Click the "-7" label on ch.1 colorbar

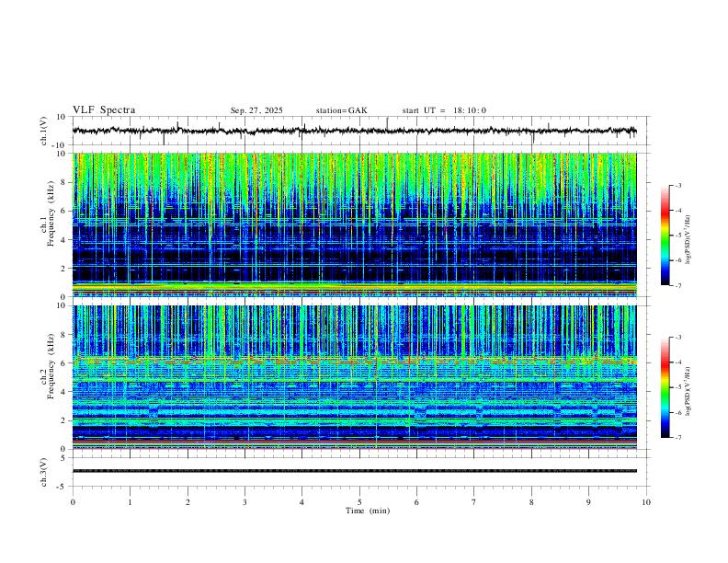click(x=677, y=286)
